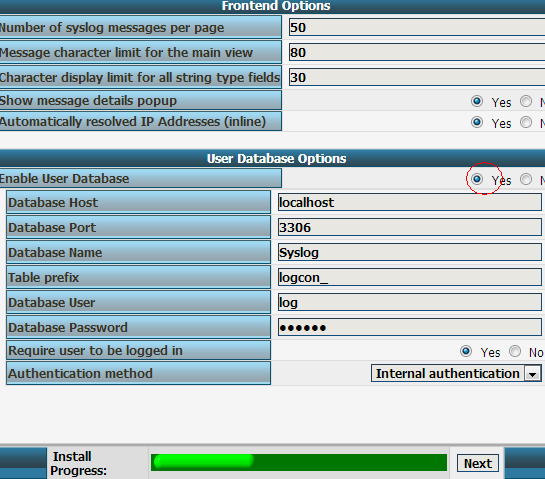The height and width of the screenshot is (479, 545).
Task: Select Yes for Enable User Database
Action: [x=477, y=179]
